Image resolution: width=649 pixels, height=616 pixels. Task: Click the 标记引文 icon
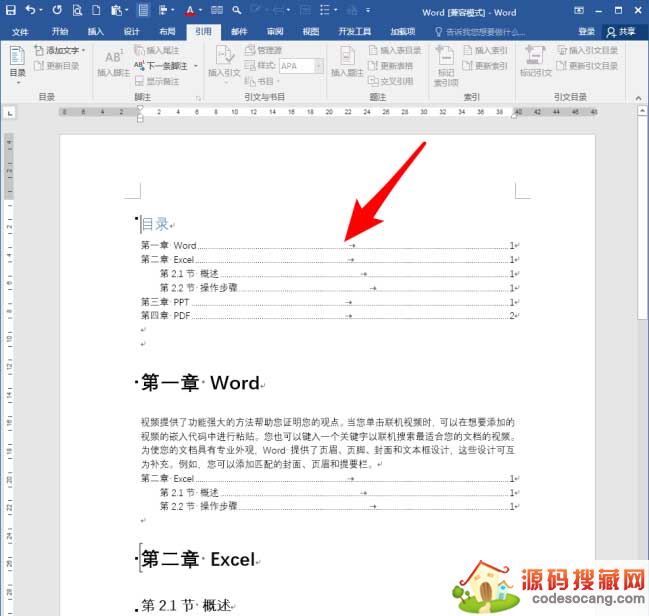click(535, 62)
